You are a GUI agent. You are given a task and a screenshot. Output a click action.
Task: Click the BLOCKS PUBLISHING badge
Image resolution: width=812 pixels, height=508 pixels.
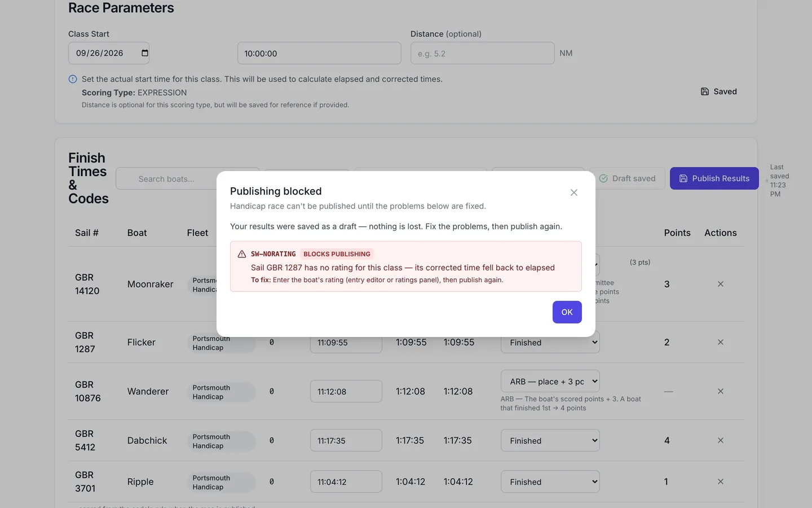coord(337,254)
